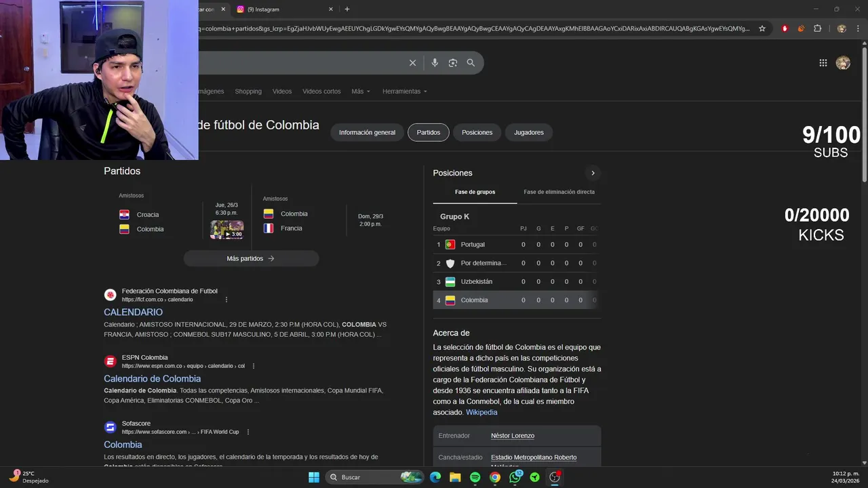Open a new browser tab
This screenshot has width=868, height=488.
coord(347,9)
